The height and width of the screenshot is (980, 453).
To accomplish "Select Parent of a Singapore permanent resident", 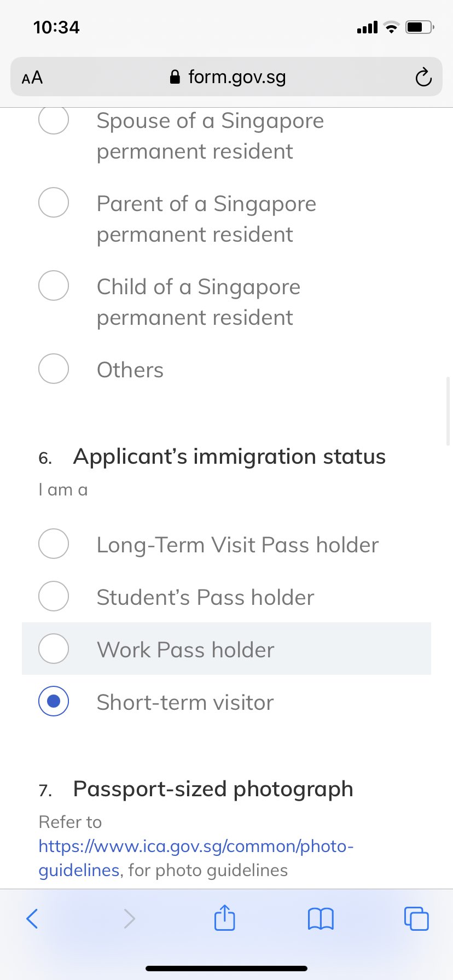I will click(x=54, y=202).
